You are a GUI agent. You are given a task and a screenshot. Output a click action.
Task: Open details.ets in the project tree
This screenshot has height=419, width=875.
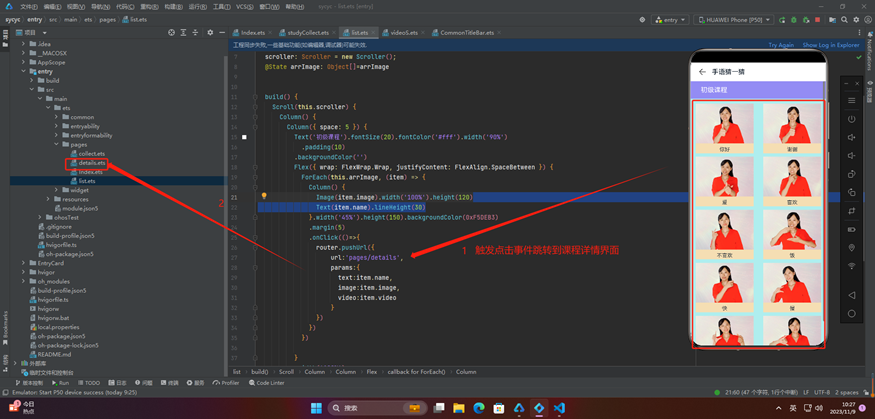click(x=92, y=163)
